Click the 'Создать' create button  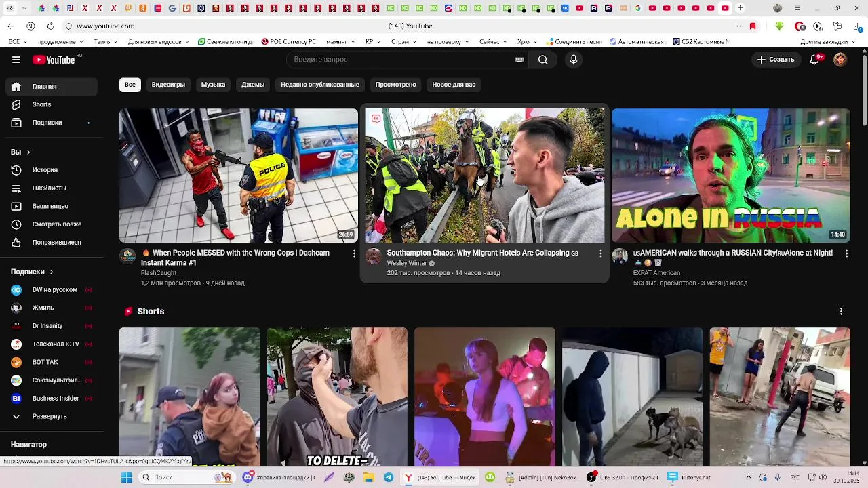point(776,60)
